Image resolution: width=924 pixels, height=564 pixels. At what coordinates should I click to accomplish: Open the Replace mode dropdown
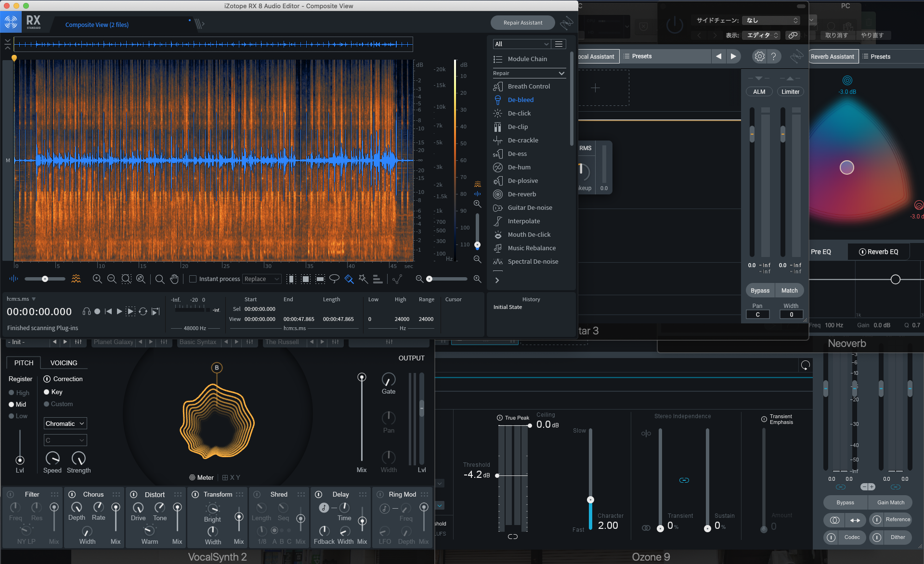click(x=262, y=279)
